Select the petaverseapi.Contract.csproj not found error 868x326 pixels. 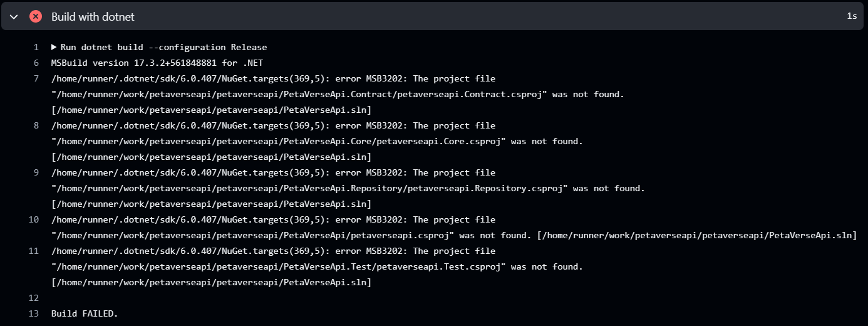pyautogui.click(x=338, y=94)
